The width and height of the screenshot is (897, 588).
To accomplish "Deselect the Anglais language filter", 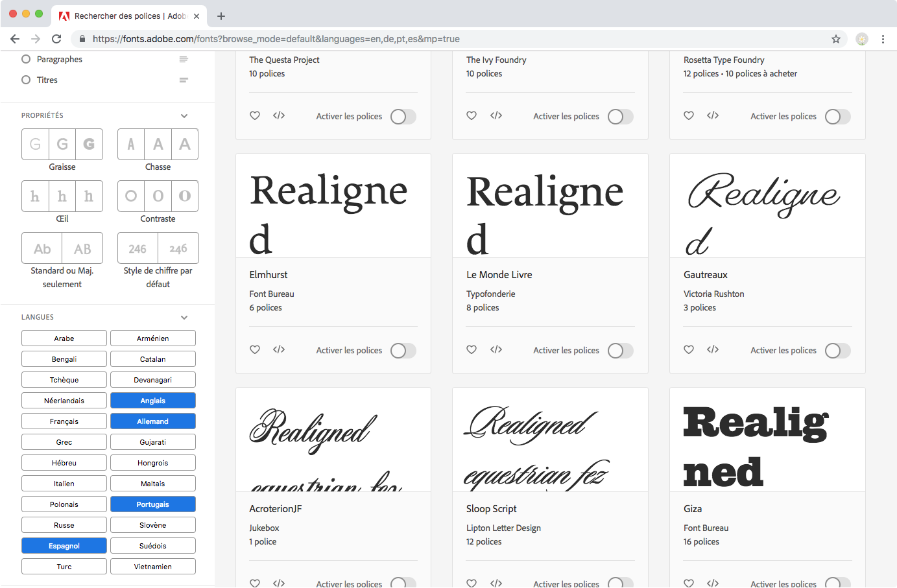I will [153, 401].
